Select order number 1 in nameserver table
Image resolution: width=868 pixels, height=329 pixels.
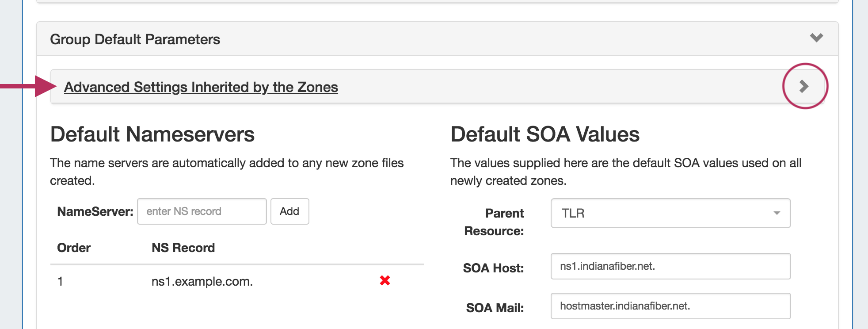click(x=60, y=281)
